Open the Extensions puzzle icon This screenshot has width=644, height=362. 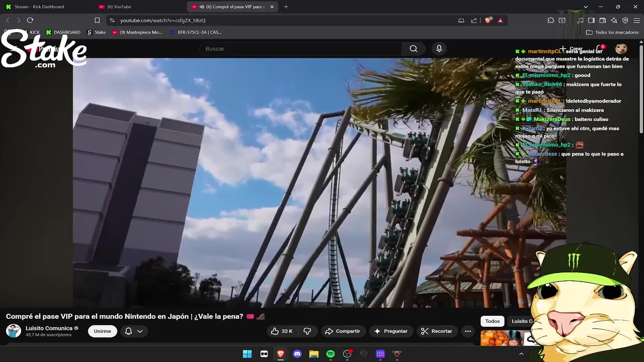(551, 21)
